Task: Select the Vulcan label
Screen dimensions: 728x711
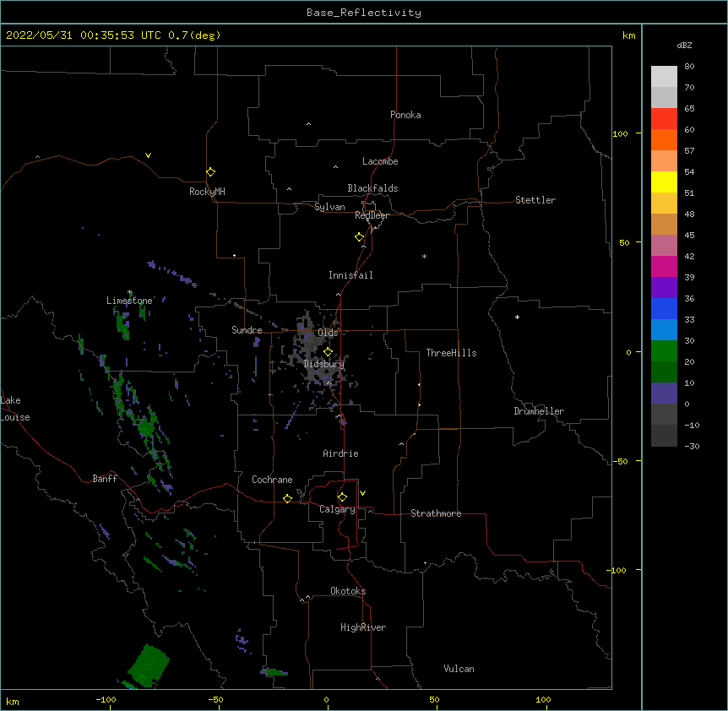Action: pyautogui.click(x=459, y=669)
